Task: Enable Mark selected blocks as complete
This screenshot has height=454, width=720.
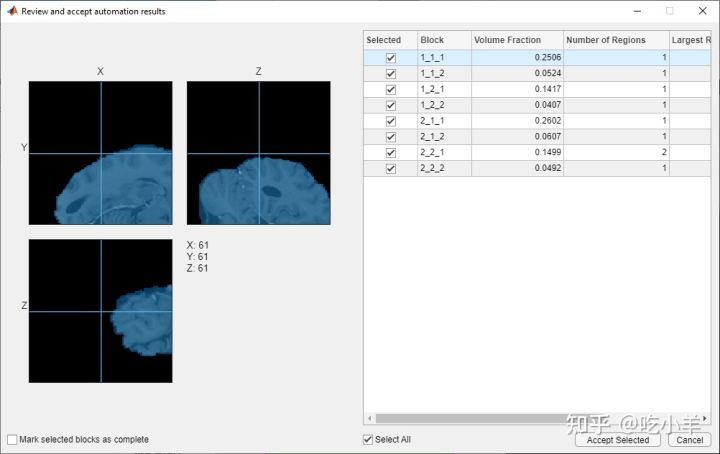Action: (x=13, y=439)
